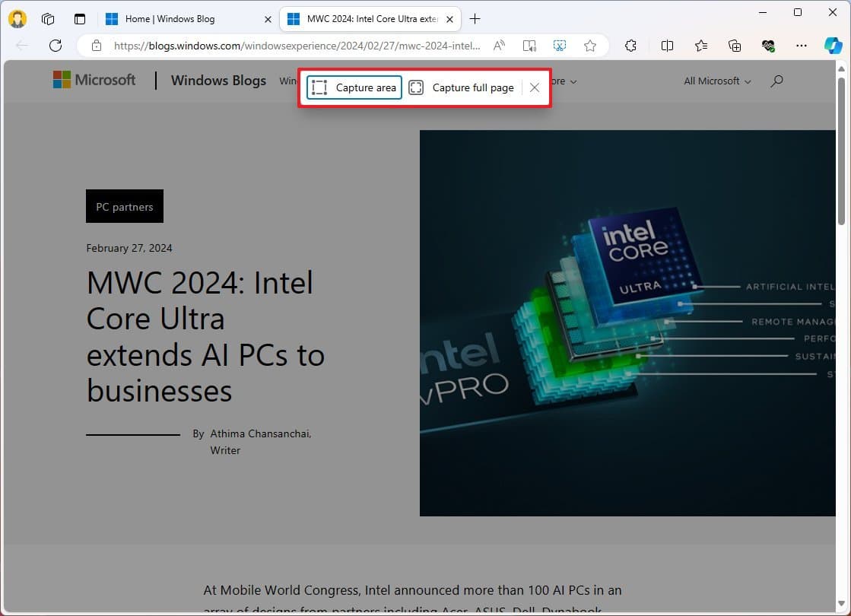Open the Collections icon

[x=734, y=46]
